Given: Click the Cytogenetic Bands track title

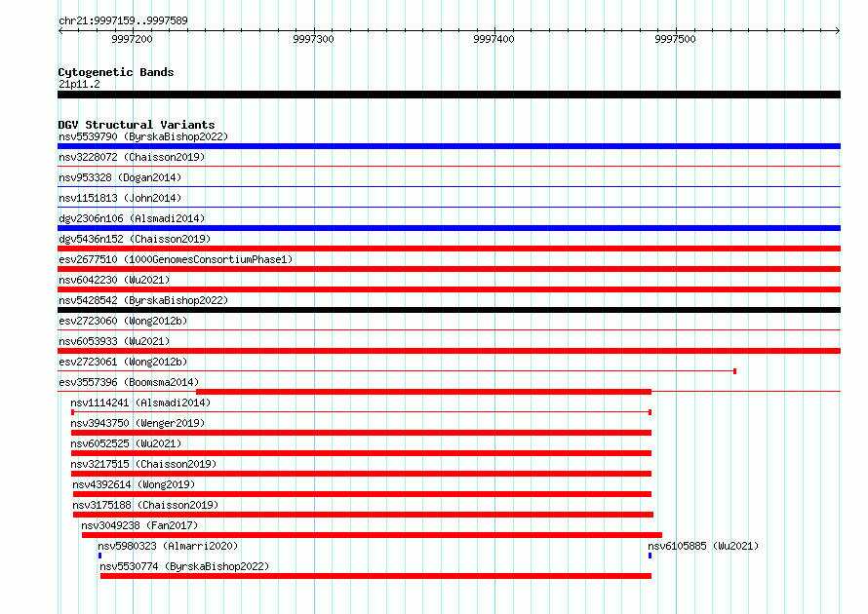Looking at the screenshot, I should pyautogui.click(x=116, y=72).
